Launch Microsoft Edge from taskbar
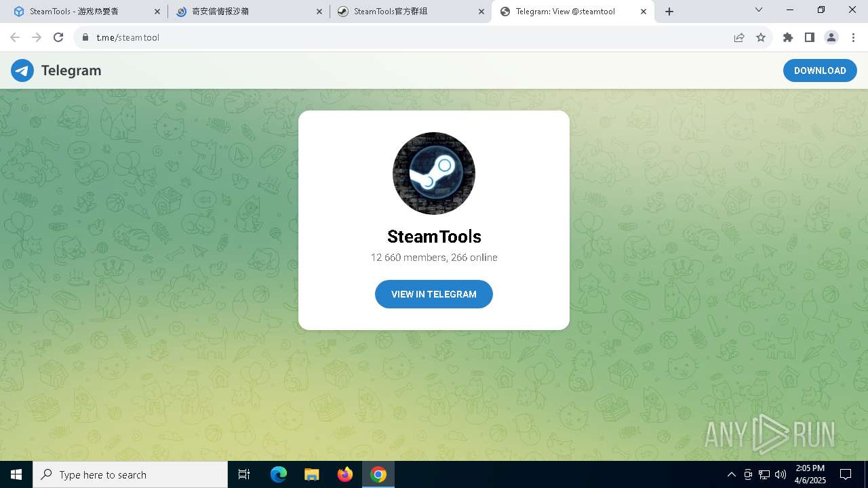The width and height of the screenshot is (868, 488). (279, 474)
